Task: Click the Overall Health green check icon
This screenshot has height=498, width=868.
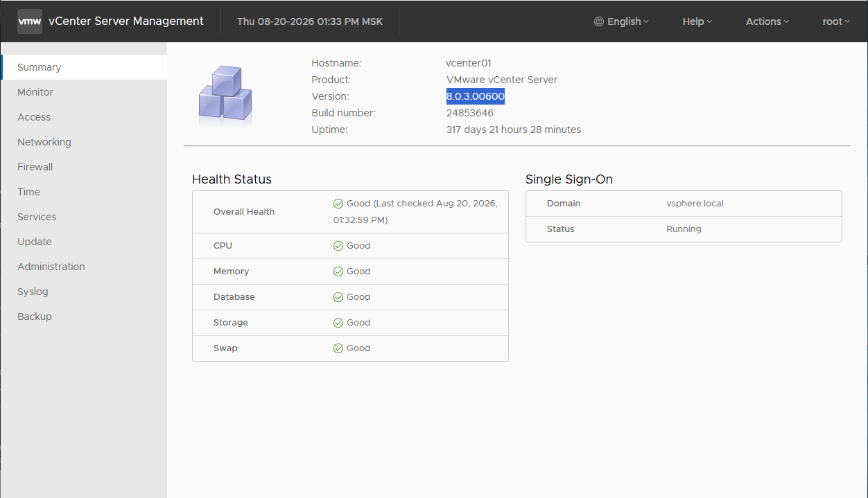Action: click(338, 204)
